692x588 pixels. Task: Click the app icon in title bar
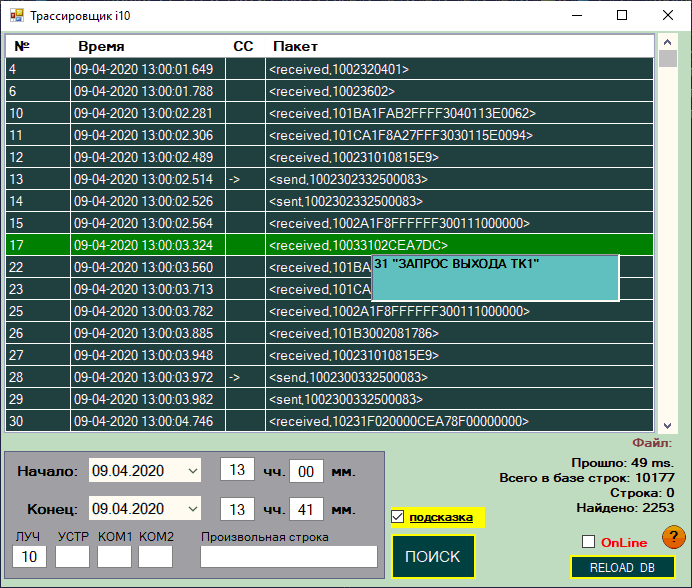[x=17, y=16]
